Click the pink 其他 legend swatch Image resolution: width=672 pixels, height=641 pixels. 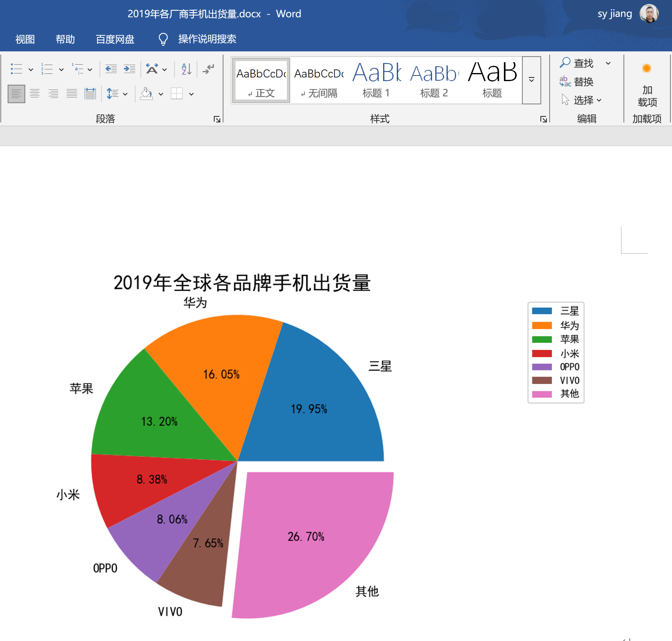pyautogui.click(x=542, y=394)
